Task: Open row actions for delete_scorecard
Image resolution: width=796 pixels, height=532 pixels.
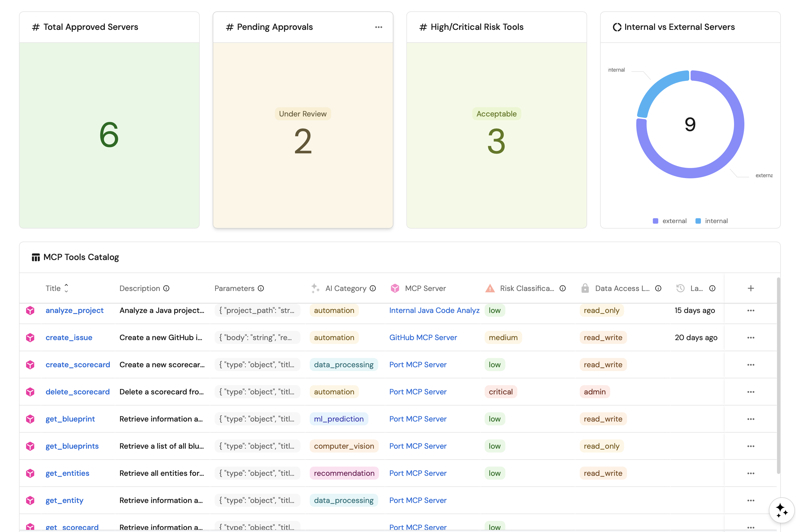Action: [750, 392]
